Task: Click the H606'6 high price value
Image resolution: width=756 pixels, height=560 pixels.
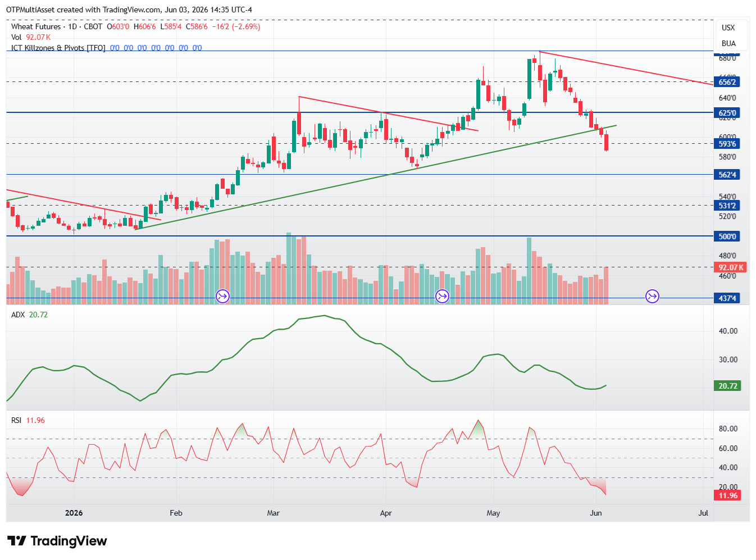Action: pos(145,26)
